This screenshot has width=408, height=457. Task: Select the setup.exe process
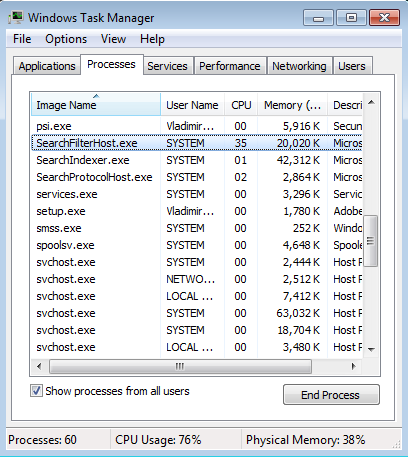(197, 211)
